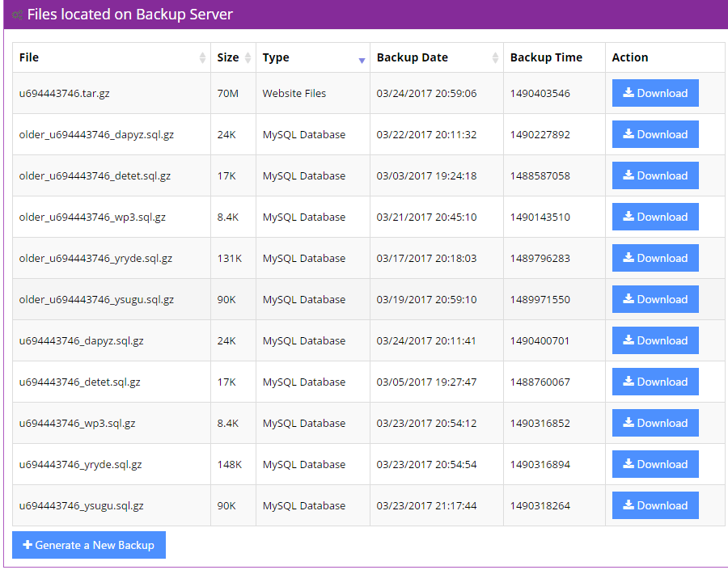Viewport: 728px width, 570px height.
Task: Click the icon beside Files located on Backup Server
Action: click(x=17, y=15)
